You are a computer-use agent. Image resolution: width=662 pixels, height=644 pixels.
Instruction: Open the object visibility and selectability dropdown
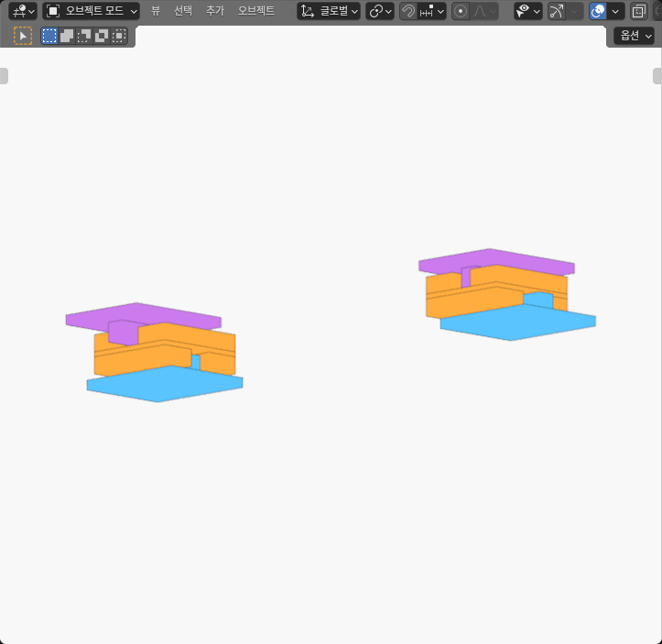point(528,11)
